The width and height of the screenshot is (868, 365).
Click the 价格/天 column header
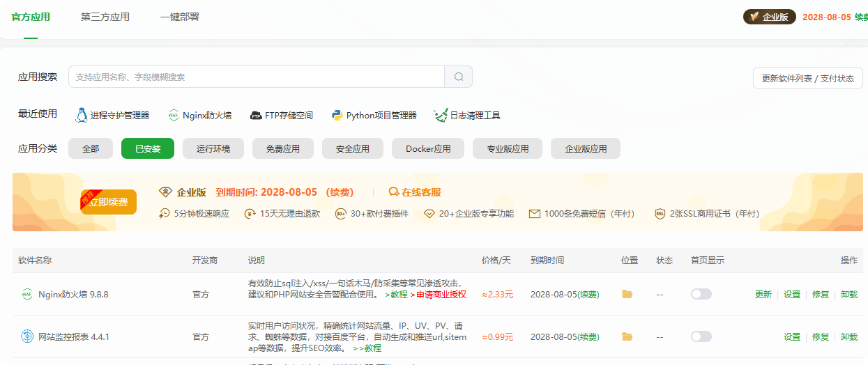pyautogui.click(x=496, y=260)
